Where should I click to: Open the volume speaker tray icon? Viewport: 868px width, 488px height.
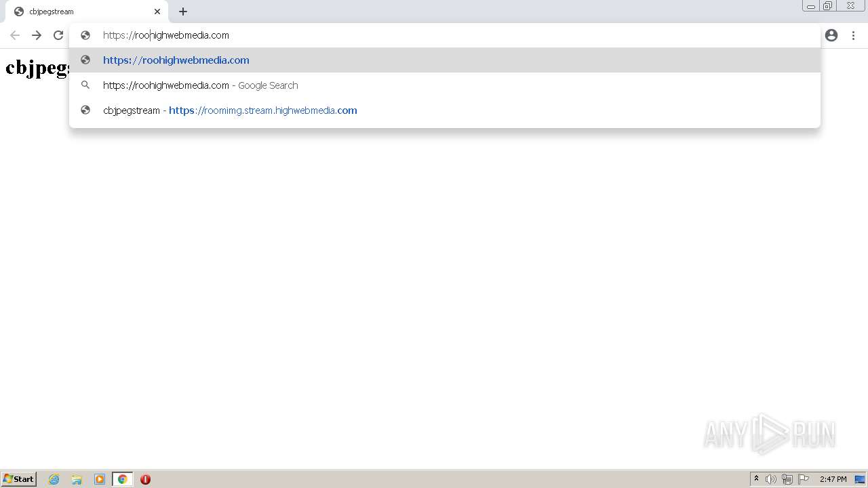point(771,479)
